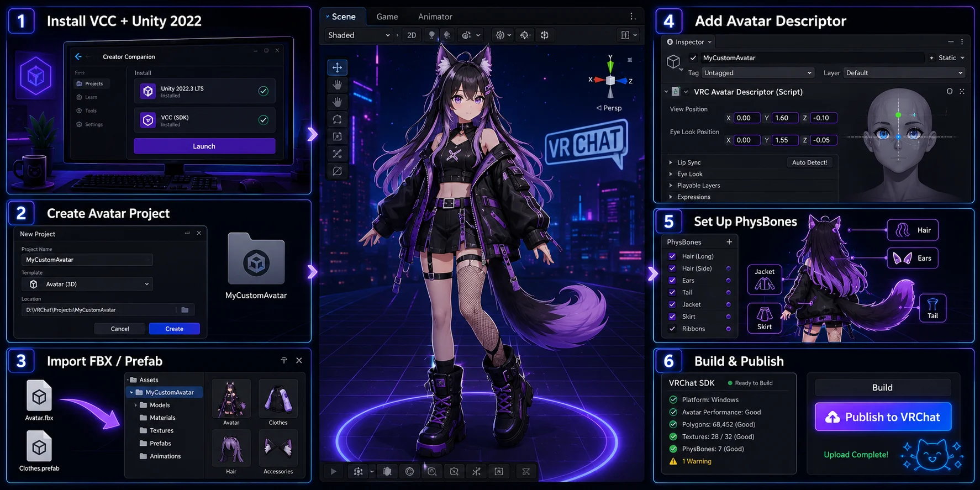Click back arrow in Creator Companion
The width and height of the screenshot is (980, 490).
pyautogui.click(x=78, y=56)
